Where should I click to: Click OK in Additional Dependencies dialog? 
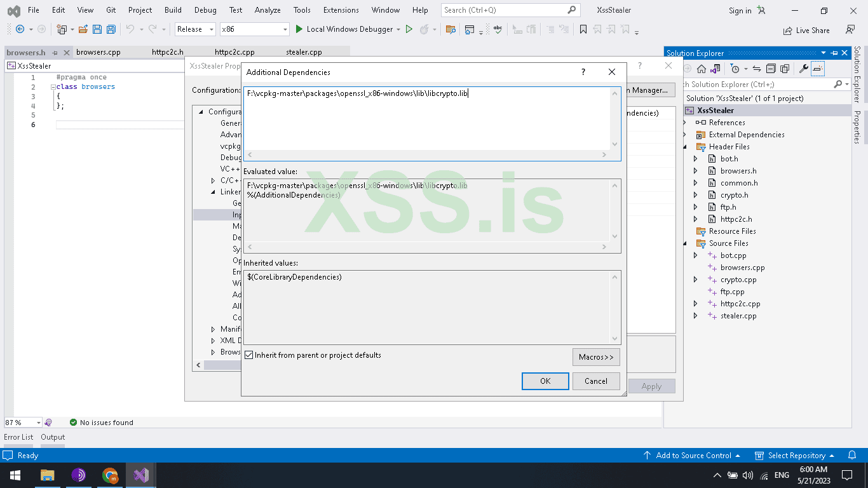coord(545,381)
